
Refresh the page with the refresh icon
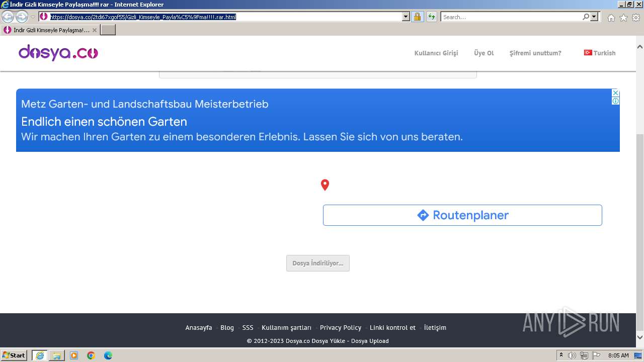click(431, 17)
